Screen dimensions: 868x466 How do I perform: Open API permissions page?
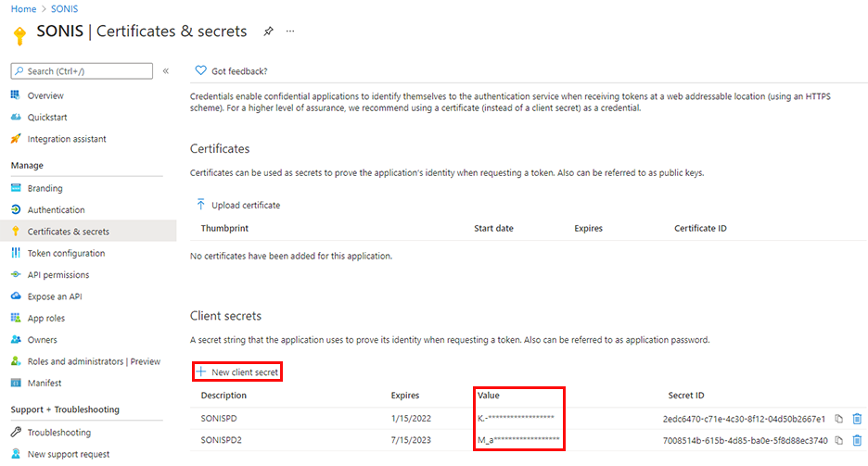58,275
